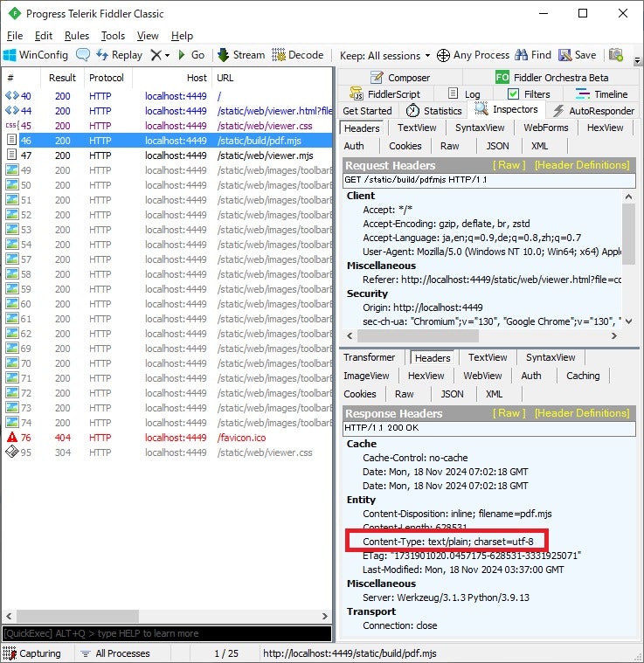Image resolution: width=644 pixels, height=663 pixels.
Task: Click Header Definitions in Request Headers bar
Action: pyautogui.click(x=582, y=165)
